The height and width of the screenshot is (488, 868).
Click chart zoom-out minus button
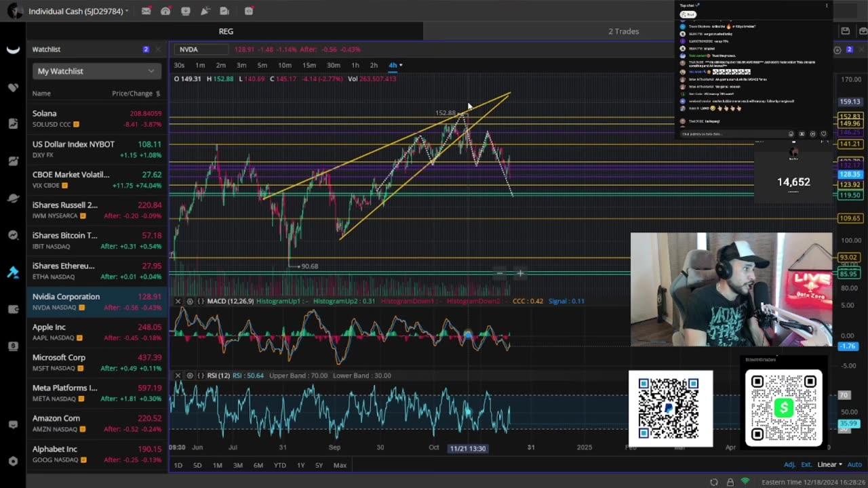[500, 274]
